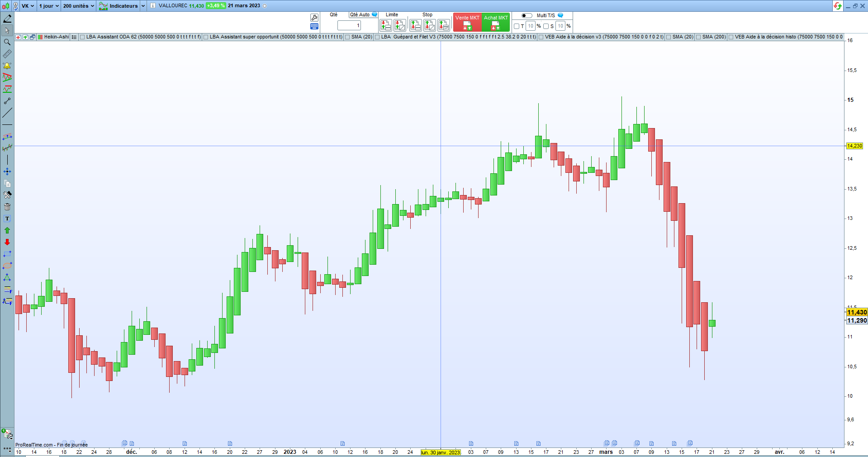Check the LBA Assistant ODA 62 indicator
The height and width of the screenshot is (457, 868).
[82, 37]
